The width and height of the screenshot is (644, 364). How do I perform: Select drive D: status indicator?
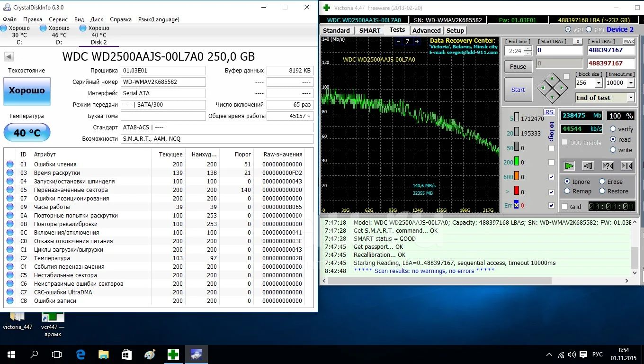click(44, 28)
